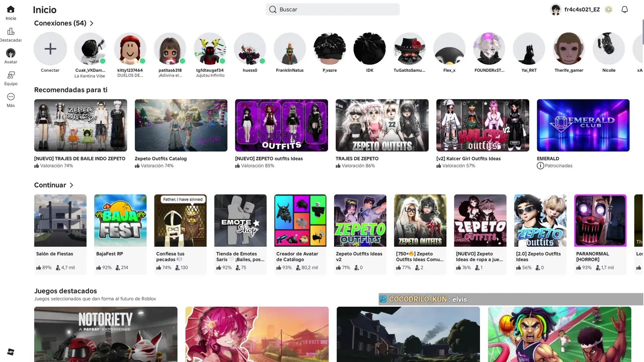Click the Buscar search field

pyautogui.click(x=333, y=10)
